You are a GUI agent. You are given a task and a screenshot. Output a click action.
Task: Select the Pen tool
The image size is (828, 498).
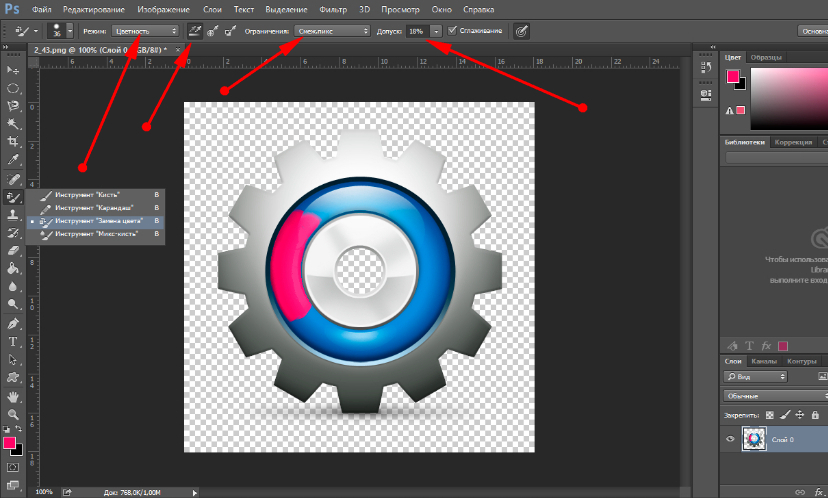[13, 324]
